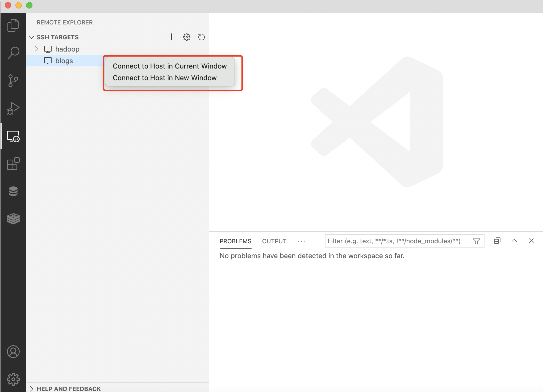Open the Redis stack icon in sidebar

tap(13, 219)
